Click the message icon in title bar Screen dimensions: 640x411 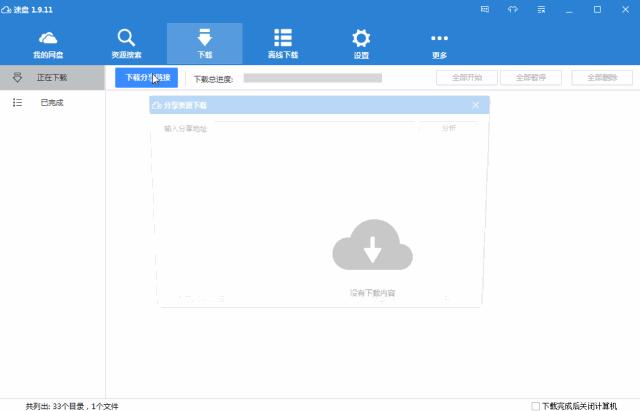coord(485,9)
